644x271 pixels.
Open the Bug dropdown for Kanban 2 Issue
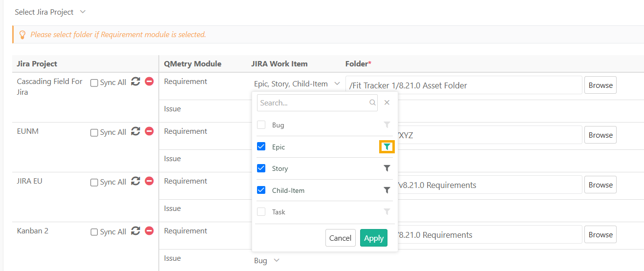[x=267, y=261]
